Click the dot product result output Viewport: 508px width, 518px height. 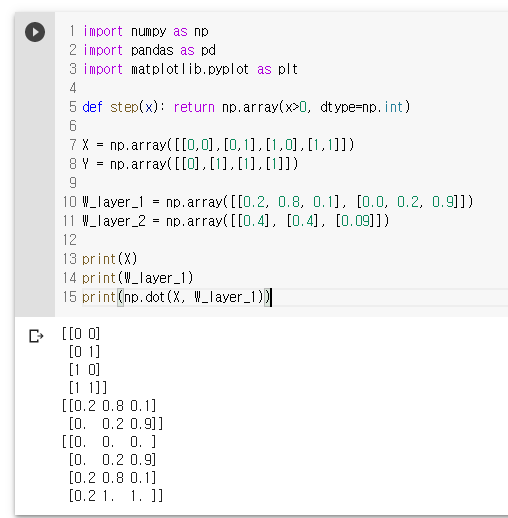pyautogui.click(x=112, y=469)
